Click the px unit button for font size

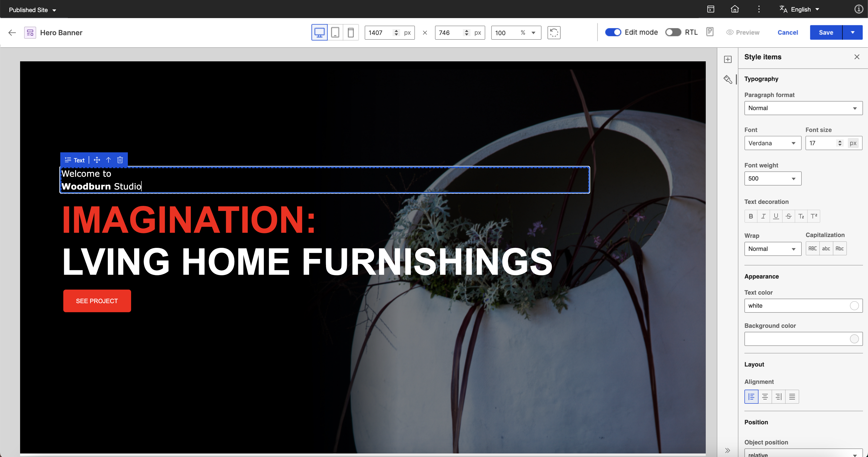[x=853, y=143]
